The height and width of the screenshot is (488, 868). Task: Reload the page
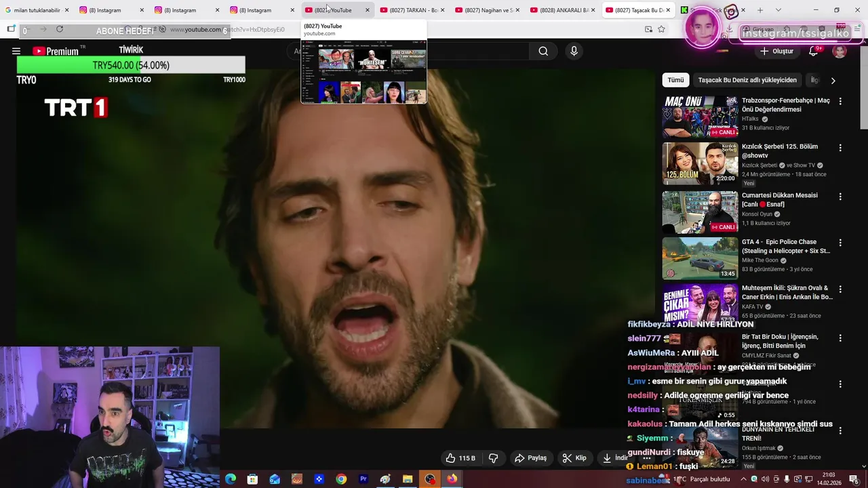60,29
